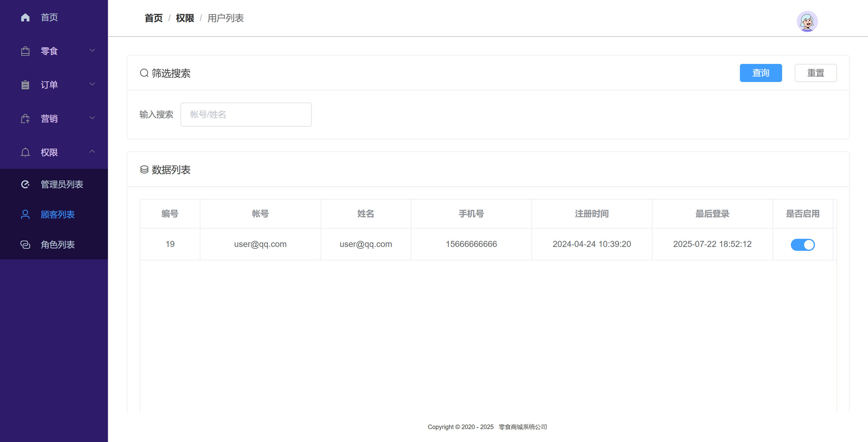This screenshot has height=442, width=868.
Task: Collapse the 权限 submenu chevron
Action: coord(92,151)
